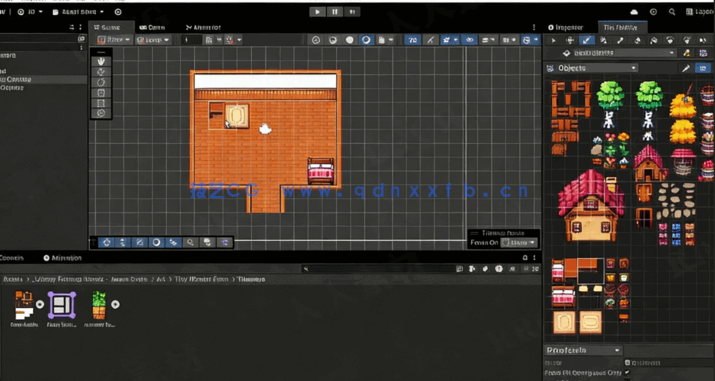Viewport: 715px width, 381px height.
Task: Toggle 2D view mode in Scene toolbar
Action: click(413, 40)
